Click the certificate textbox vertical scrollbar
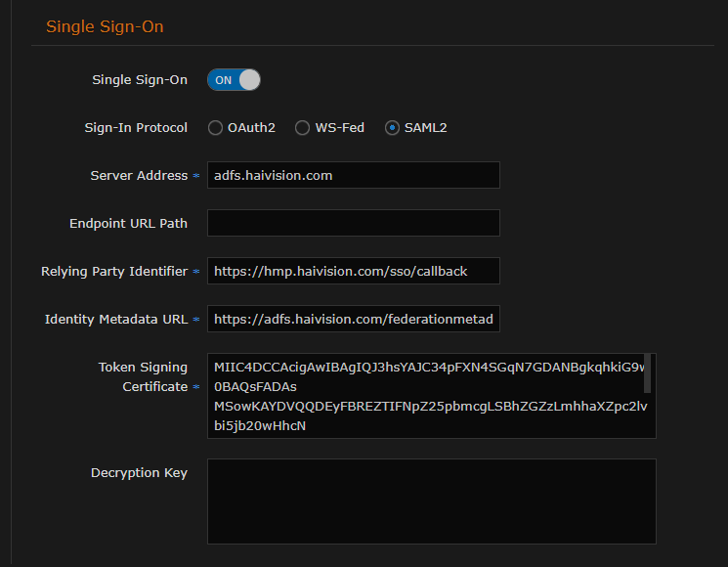Screen dimensions: 728x567 tap(647, 372)
